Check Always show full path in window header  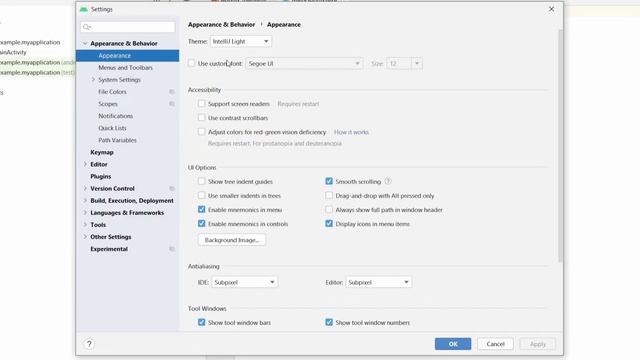click(x=329, y=209)
